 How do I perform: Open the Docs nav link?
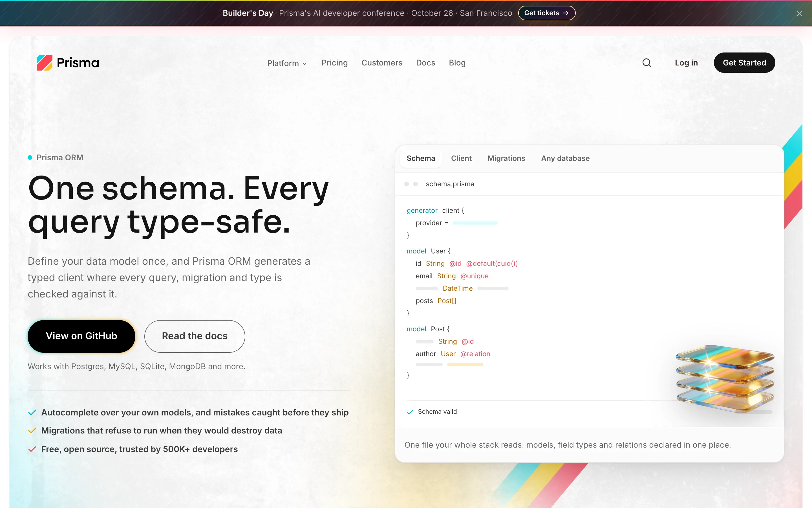point(425,63)
